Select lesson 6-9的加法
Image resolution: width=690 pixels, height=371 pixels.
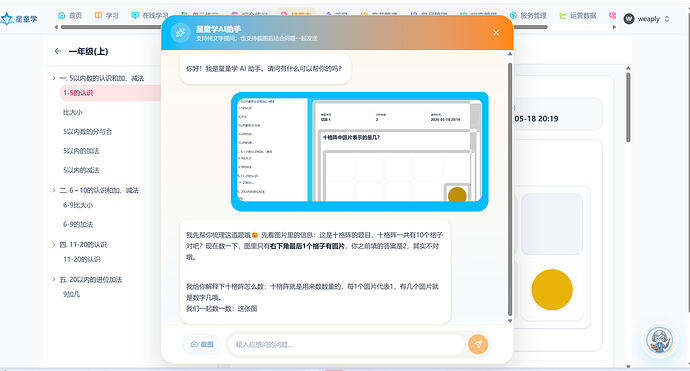[x=78, y=224]
